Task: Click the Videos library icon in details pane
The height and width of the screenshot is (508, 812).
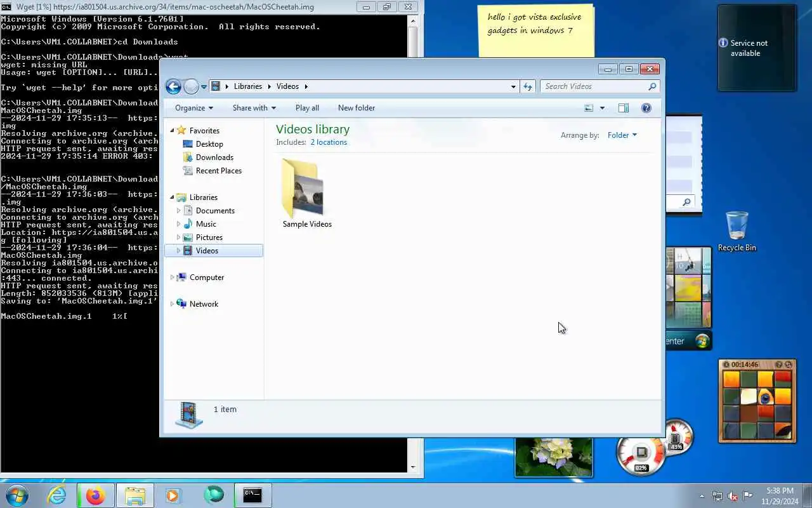Action: click(x=189, y=415)
